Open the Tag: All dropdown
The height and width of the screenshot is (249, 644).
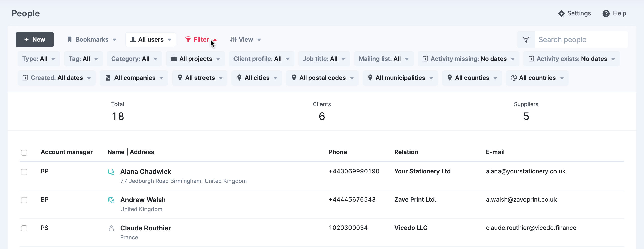coord(83,59)
